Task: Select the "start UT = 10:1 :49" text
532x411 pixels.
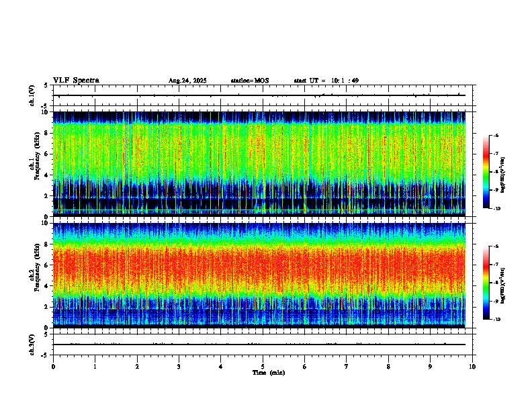Action: point(326,81)
